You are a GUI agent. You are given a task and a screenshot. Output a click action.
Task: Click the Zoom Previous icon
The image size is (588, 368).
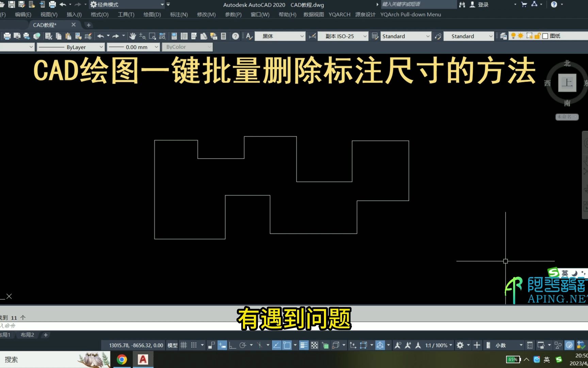point(162,36)
